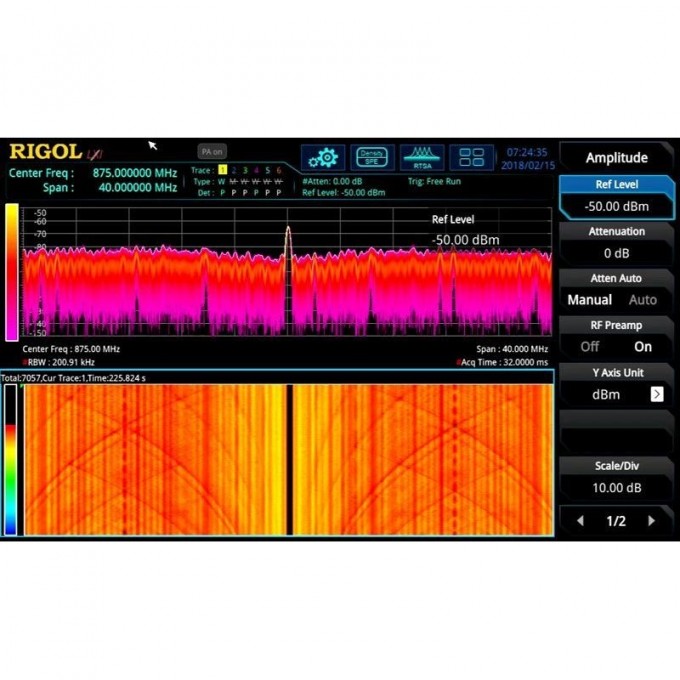Set Atten Auto to Manual

click(x=590, y=300)
